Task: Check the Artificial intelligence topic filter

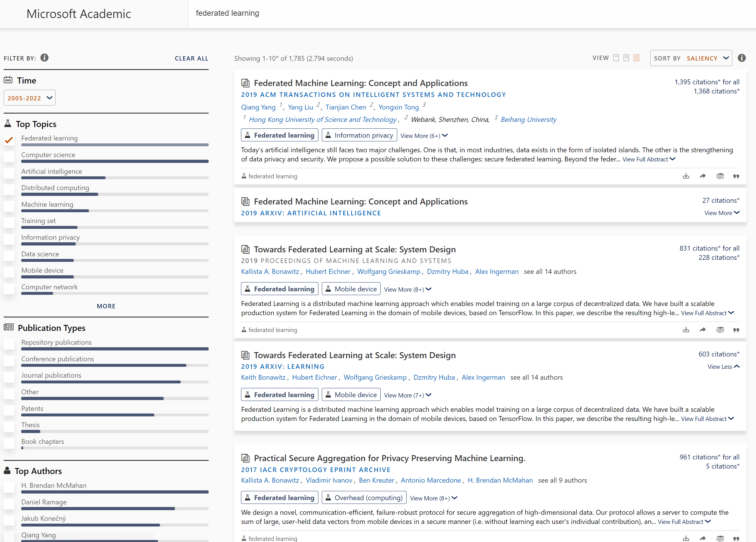Action: (9, 173)
